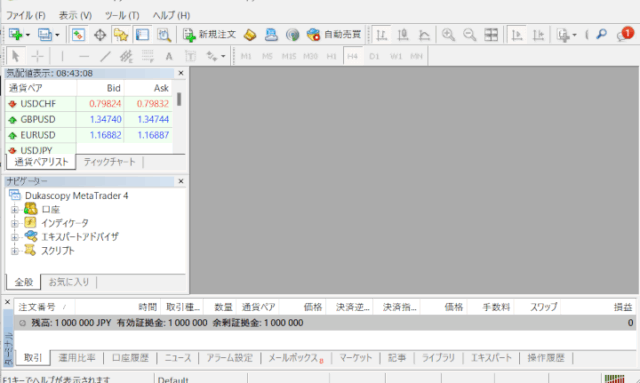
Task: Select the line chart icon
Action: pyautogui.click(x=424, y=35)
